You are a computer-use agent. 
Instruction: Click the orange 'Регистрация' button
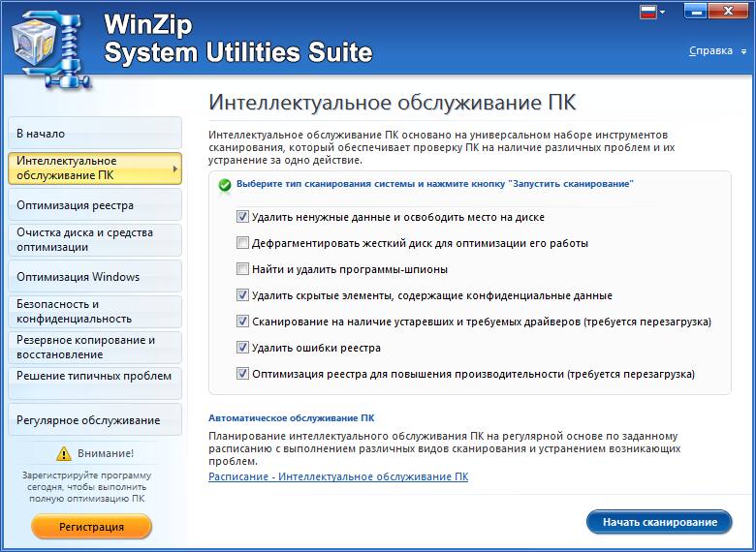tap(91, 527)
